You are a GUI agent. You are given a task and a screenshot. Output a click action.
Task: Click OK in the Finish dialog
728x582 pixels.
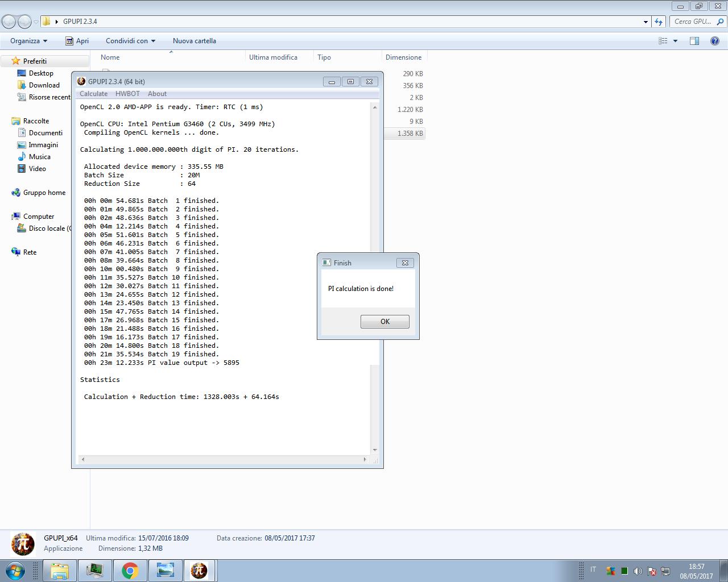[x=384, y=322]
